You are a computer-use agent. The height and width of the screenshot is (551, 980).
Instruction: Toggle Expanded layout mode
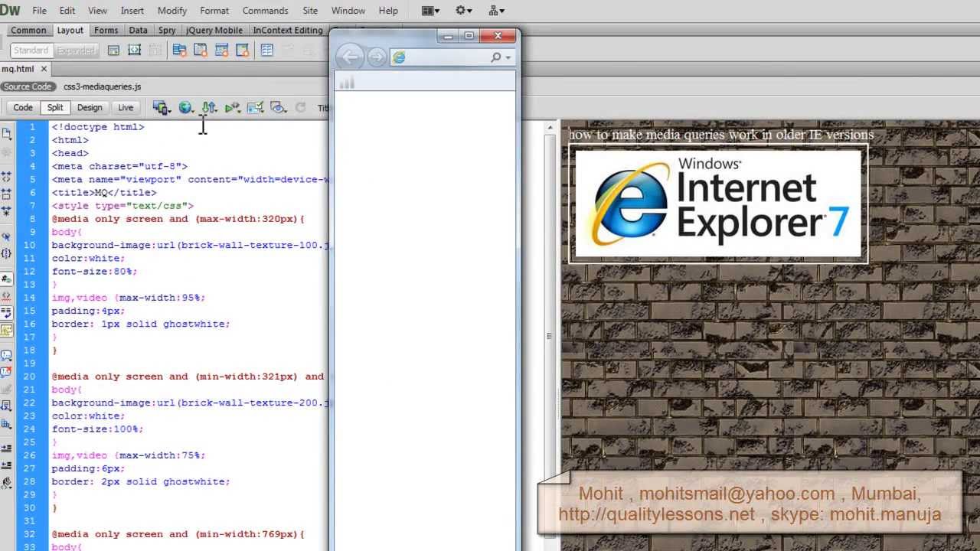coord(76,51)
